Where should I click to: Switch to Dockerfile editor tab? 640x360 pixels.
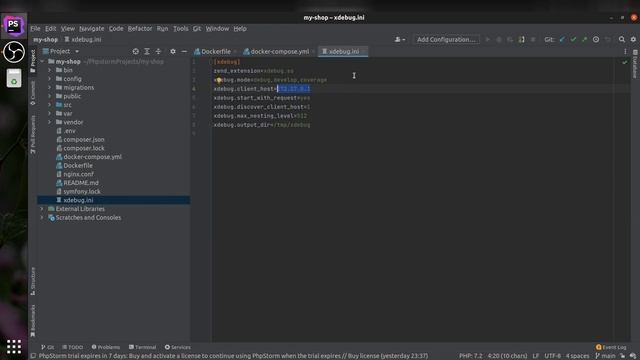[213, 51]
